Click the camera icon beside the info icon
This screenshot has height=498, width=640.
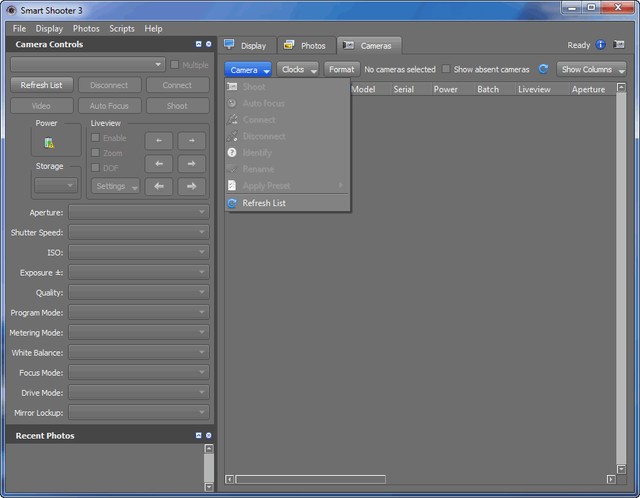pyautogui.click(x=618, y=45)
